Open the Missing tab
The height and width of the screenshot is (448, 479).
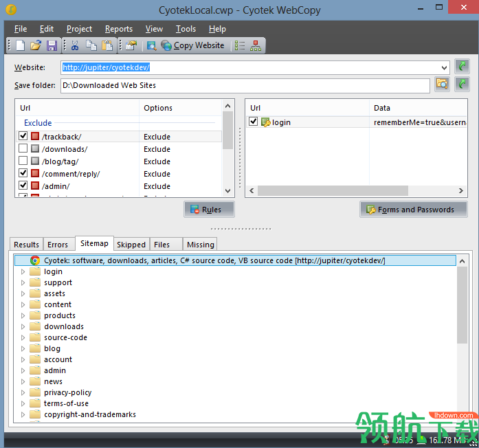pos(201,245)
